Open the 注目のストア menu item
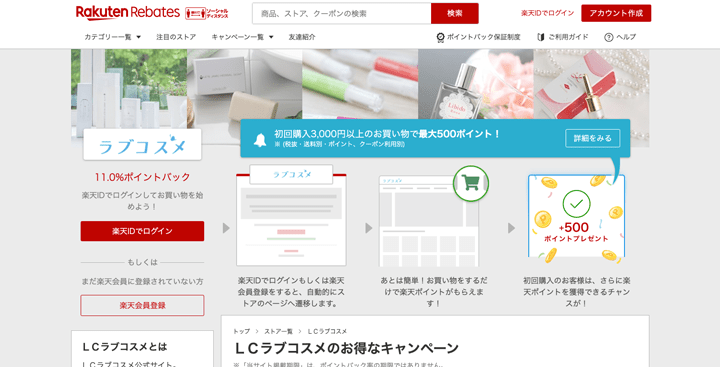This screenshot has height=367, width=720. pyautogui.click(x=176, y=37)
